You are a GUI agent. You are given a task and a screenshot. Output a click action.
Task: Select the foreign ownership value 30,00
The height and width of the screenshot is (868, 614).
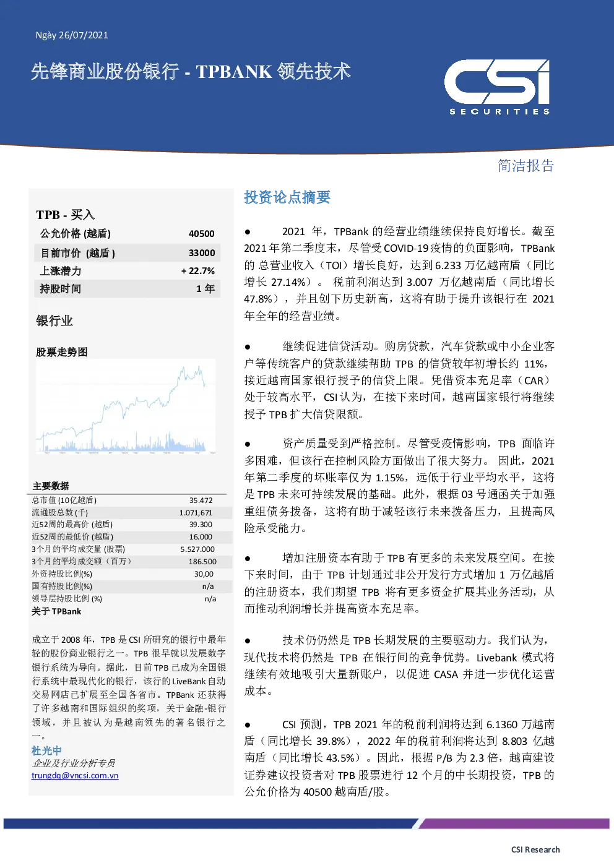[204, 574]
